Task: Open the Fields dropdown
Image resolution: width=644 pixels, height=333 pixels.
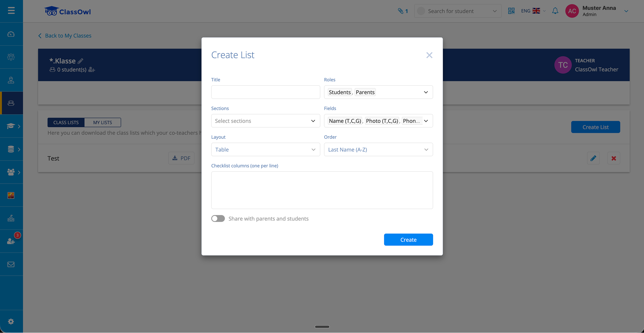Action: click(x=378, y=121)
